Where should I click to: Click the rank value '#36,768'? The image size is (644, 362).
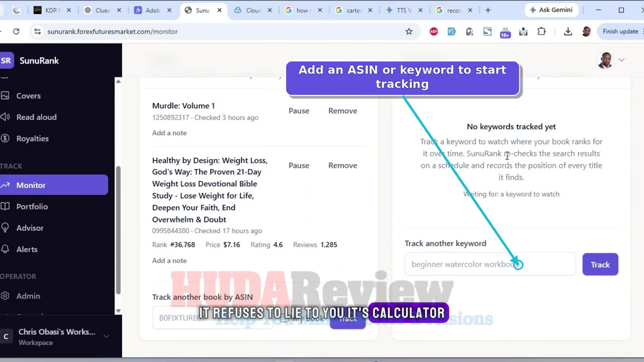coord(183,244)
